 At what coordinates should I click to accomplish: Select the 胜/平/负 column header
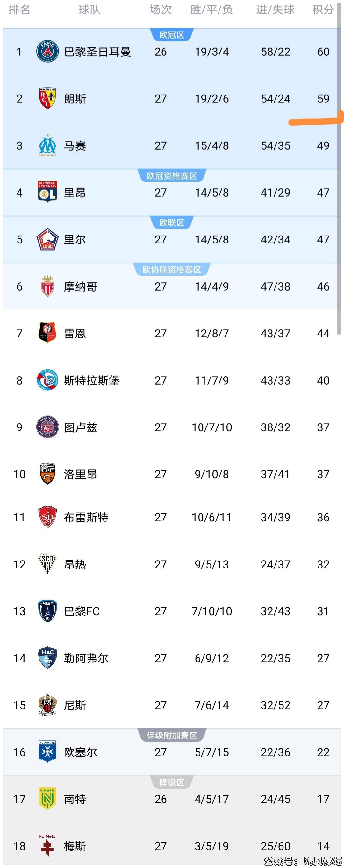click(211, 10)
